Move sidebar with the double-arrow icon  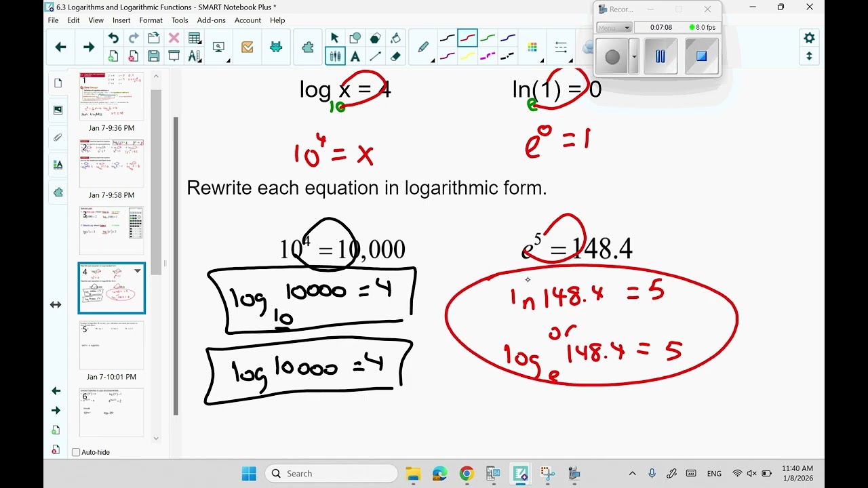click(x=56, y=305)
